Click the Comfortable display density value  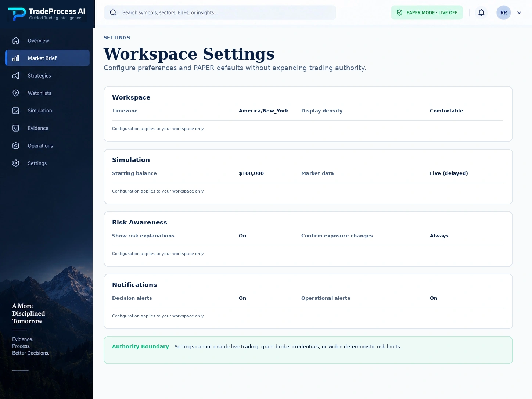(446, 111)
